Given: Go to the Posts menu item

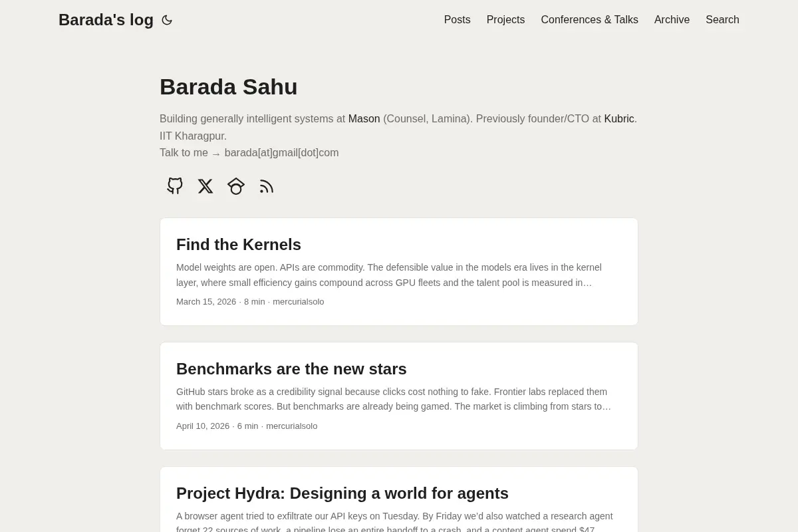Looking at the screenshot, I should point(458,20).
